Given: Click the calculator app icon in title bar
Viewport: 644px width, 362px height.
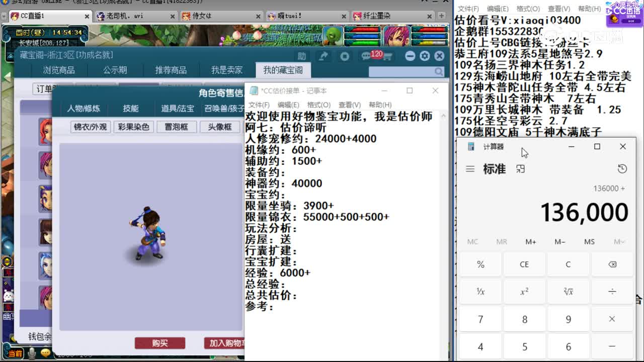Looking at the screenshot, I should pos(471,146).
